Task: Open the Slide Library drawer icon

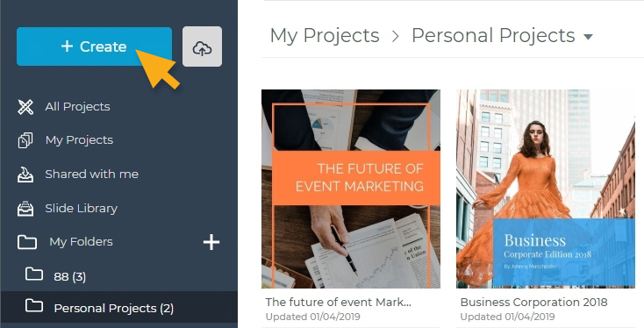Action: coord(25,208)
